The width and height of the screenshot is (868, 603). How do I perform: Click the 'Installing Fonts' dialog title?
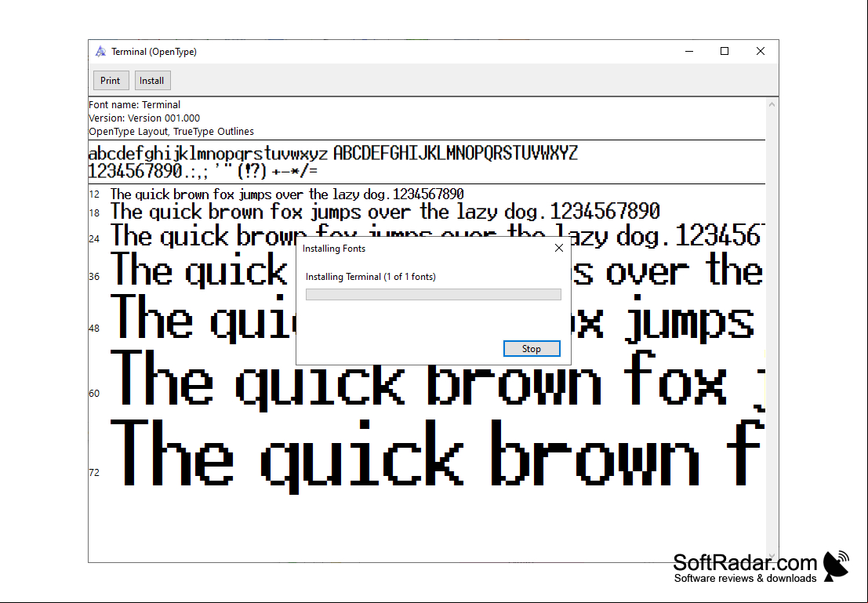(334, 249)
